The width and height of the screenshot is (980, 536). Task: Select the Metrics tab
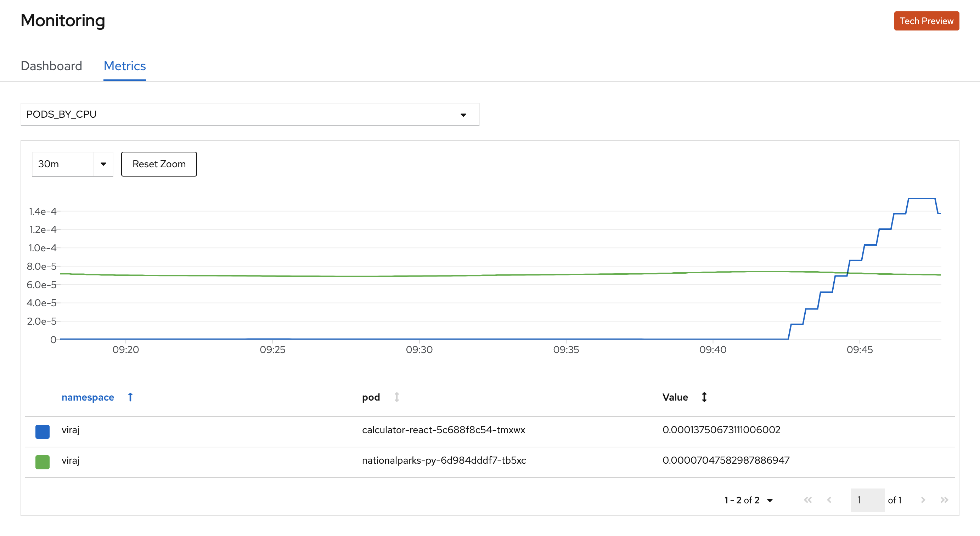[124, 66]
